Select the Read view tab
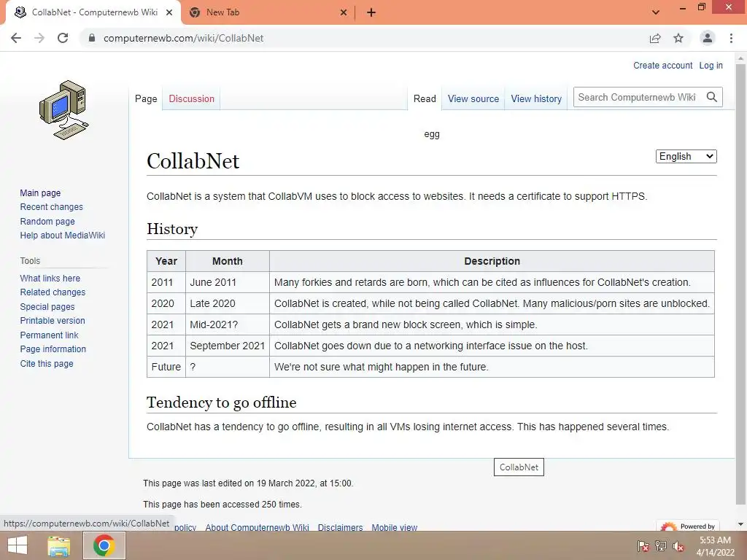 [425, 98]
